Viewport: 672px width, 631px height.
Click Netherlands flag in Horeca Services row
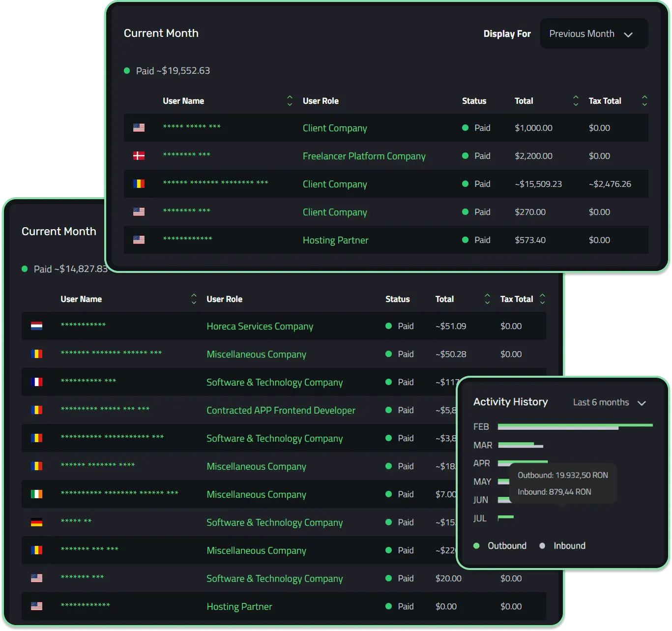(x=36, y=326)
